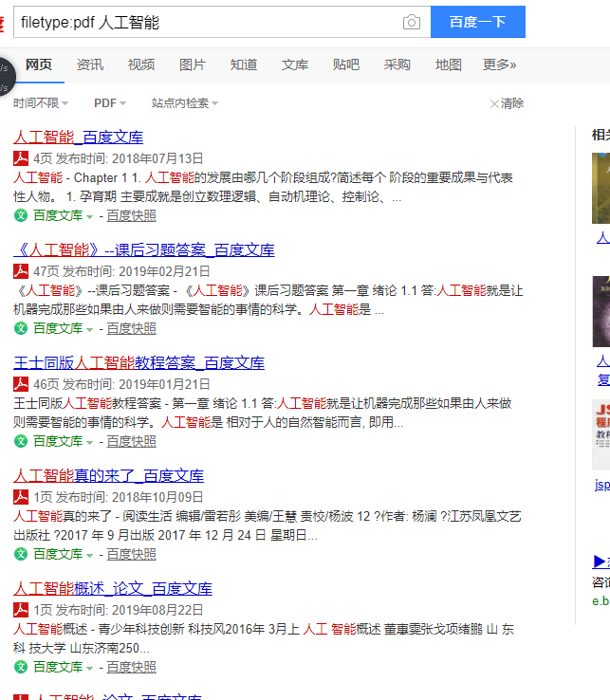Click the green 百度文库 badge under 王士同版 result
The width and height of the screenshot is (610, 700).
point(21,441)
